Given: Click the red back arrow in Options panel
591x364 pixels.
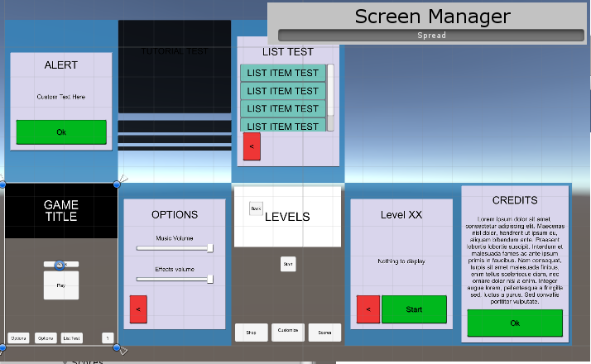Looking at the screenshot, I should [138, 309].
